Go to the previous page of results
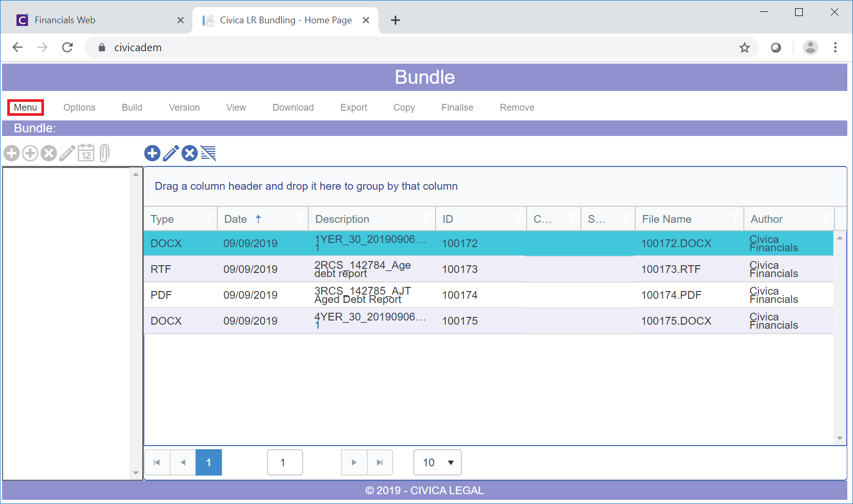Viewport: 853px width, 504px height. pos(183,462)
